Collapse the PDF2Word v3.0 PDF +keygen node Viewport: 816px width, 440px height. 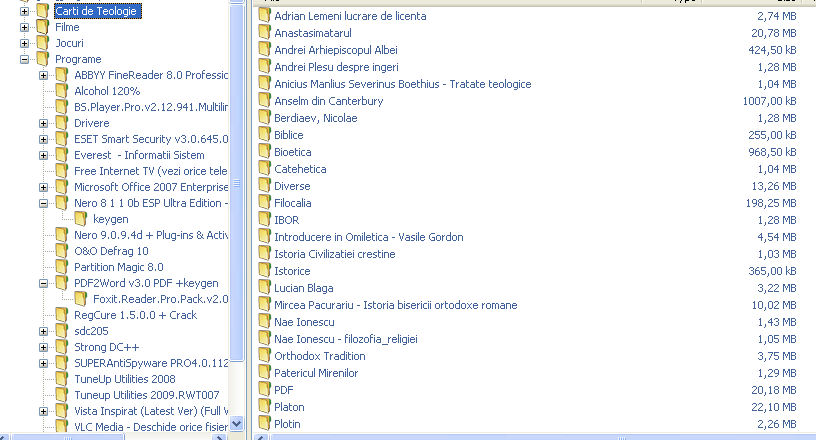[44, 283]
